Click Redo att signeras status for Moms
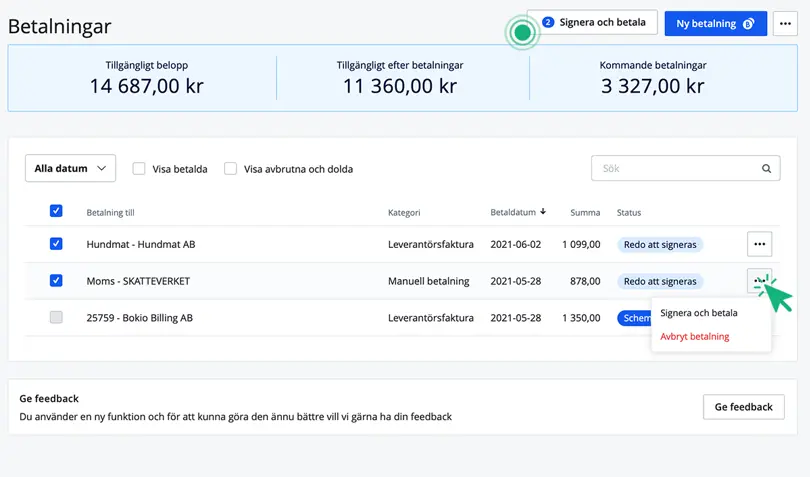The height and width of the screenshot is (477, 810). 660,281
